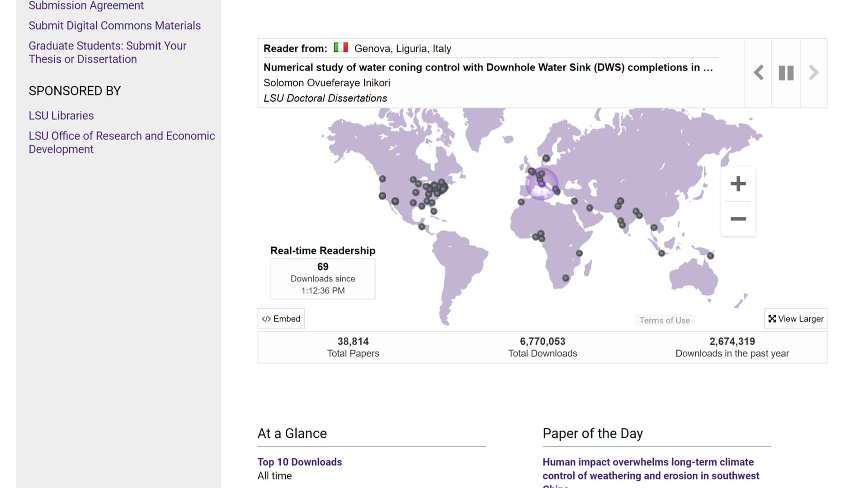Pause the readership map animation
The width and height of the screenshot is (868, 488).
tap(786, 73)
